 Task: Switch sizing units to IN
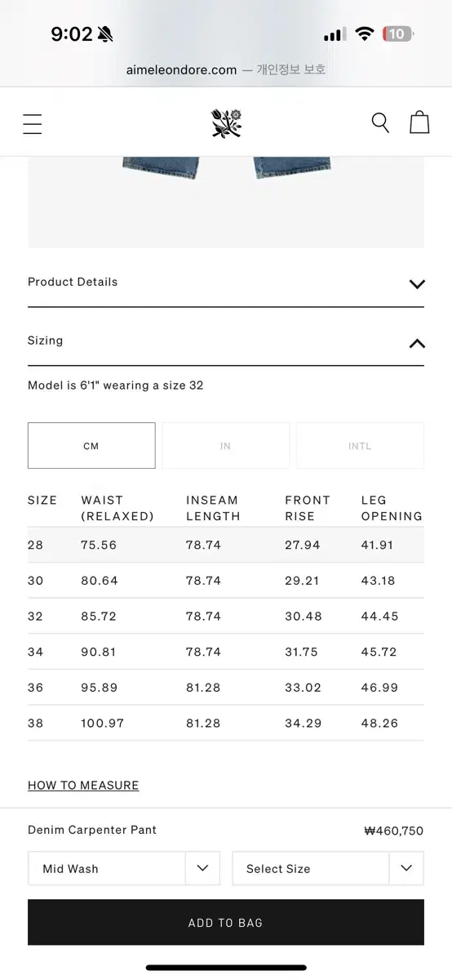coord(225,446)
